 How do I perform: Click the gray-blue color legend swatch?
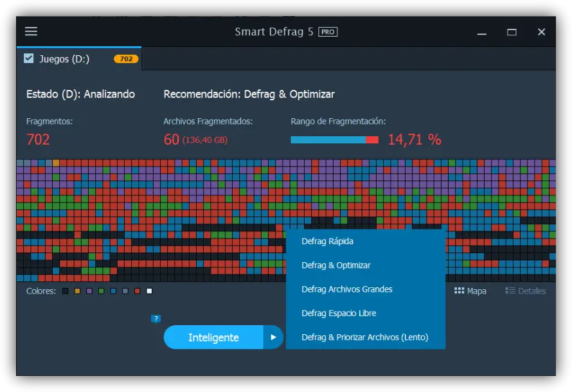(x=125, y=291)
